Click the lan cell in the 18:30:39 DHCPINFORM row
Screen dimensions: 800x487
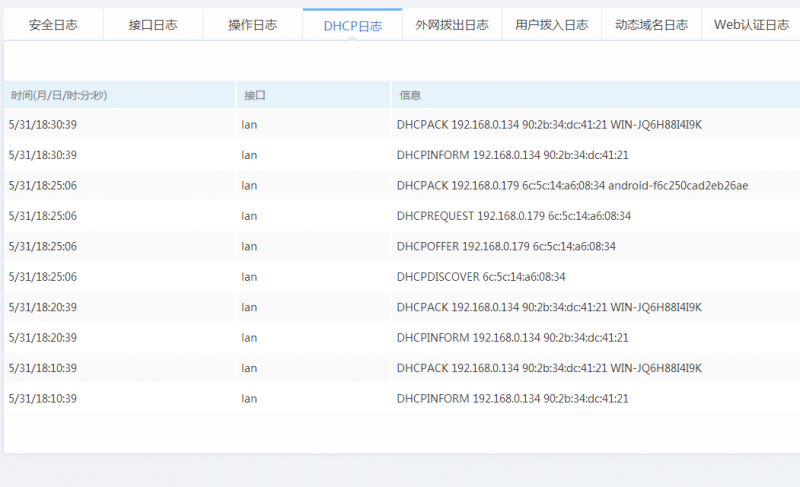point(249,156)
